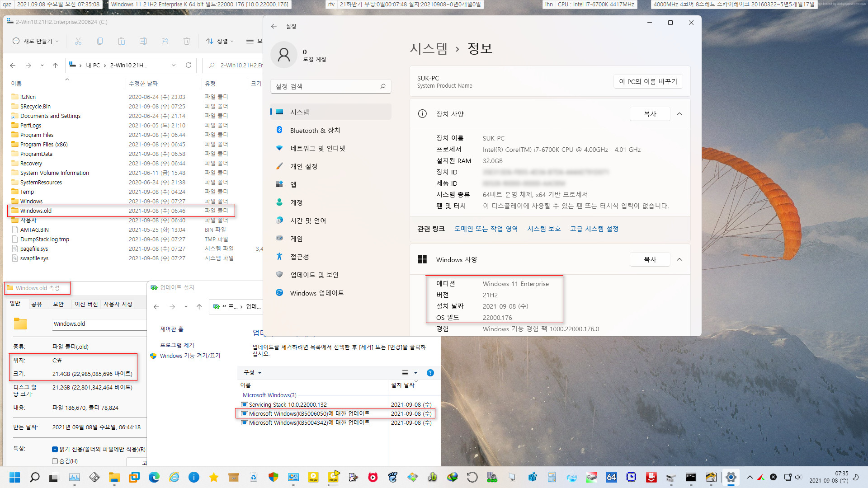Click the search magnifier in Settings search box
The image size is (868, 488).
[x=383, y=86]
